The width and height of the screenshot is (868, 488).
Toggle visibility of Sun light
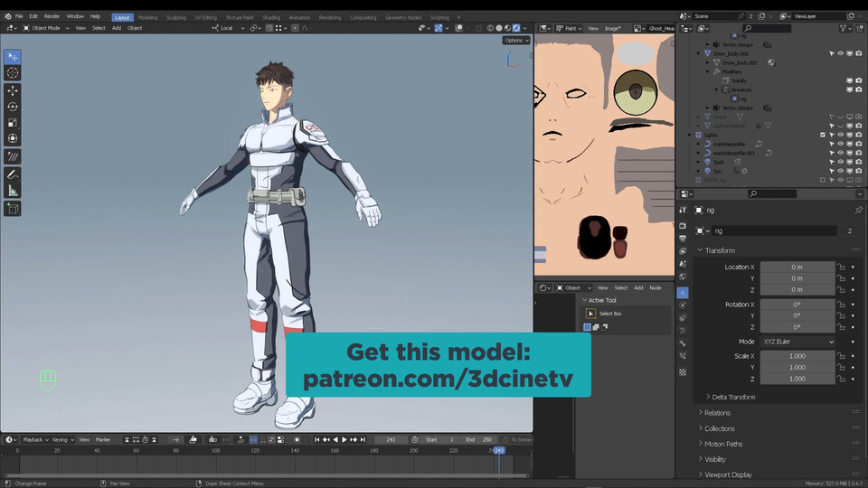click(840, 171)
